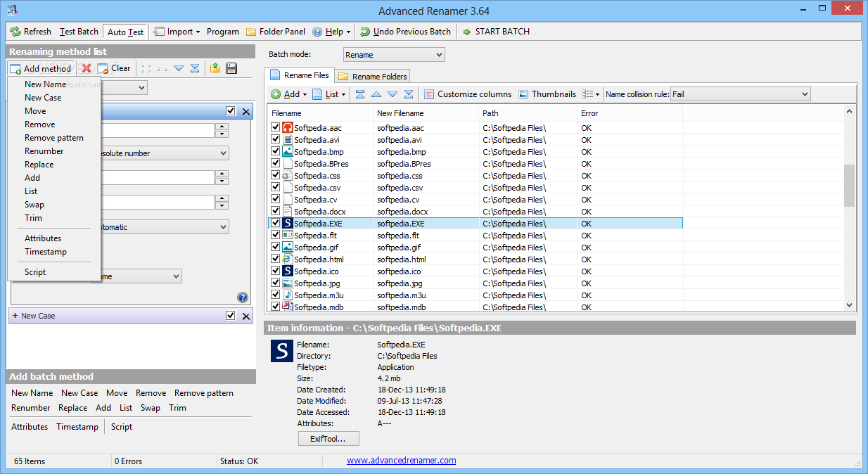Toggle the first method's enabled checkbox
868x474 pixels.
231,111
